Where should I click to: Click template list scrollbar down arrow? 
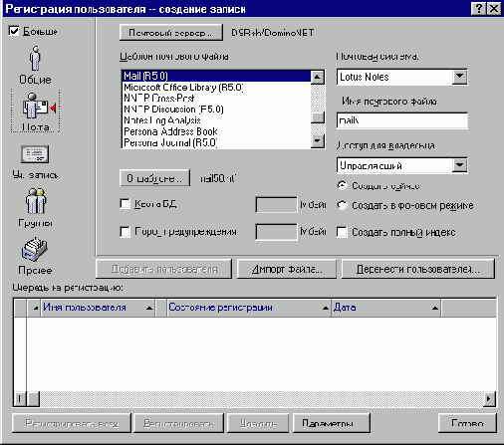click(x=318, y=141)
